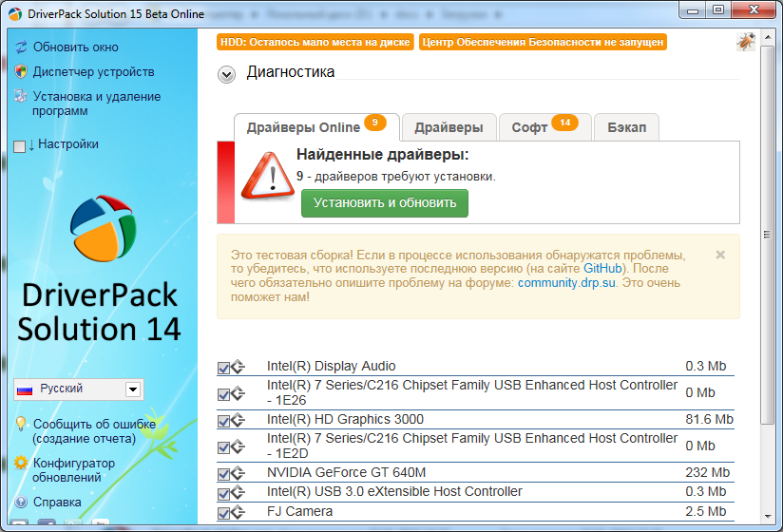Screen dimensions: 783x532
Task: Click arrow icon beside USB controller 1E2D
Action: [x=239, y=446]
